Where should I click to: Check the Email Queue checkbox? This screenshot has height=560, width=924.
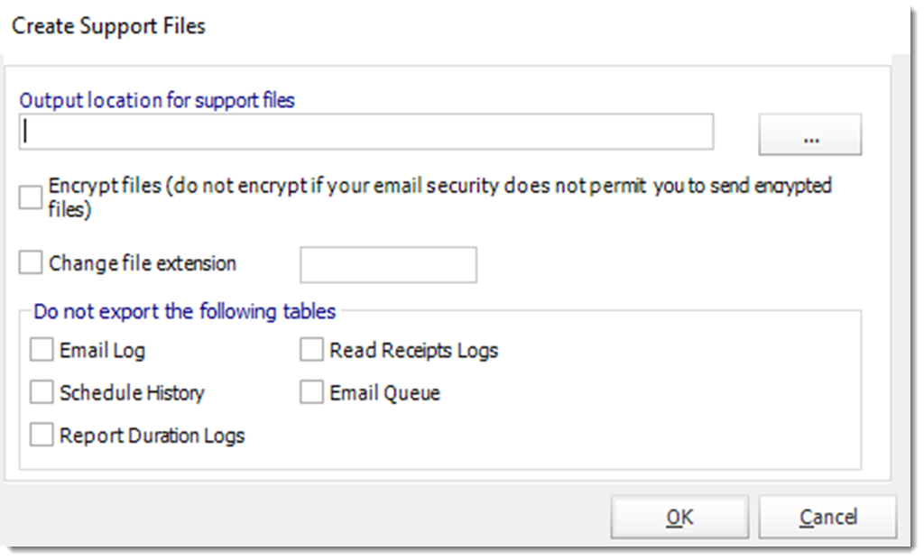click(x=311, y=392)
